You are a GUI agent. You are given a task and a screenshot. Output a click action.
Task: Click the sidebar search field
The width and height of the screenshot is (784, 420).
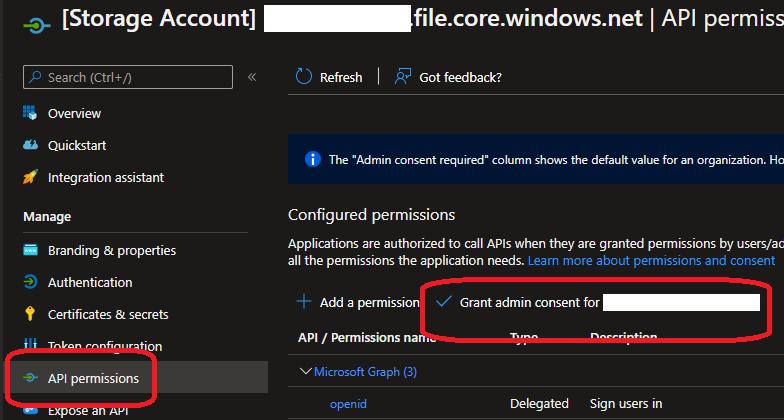click(x=127, y=77)
